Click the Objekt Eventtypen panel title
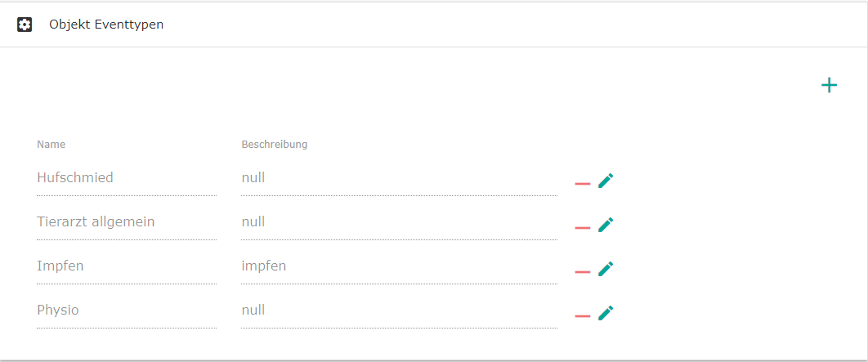The width and height of the screenshot is (868, 362). click(106, 25)
